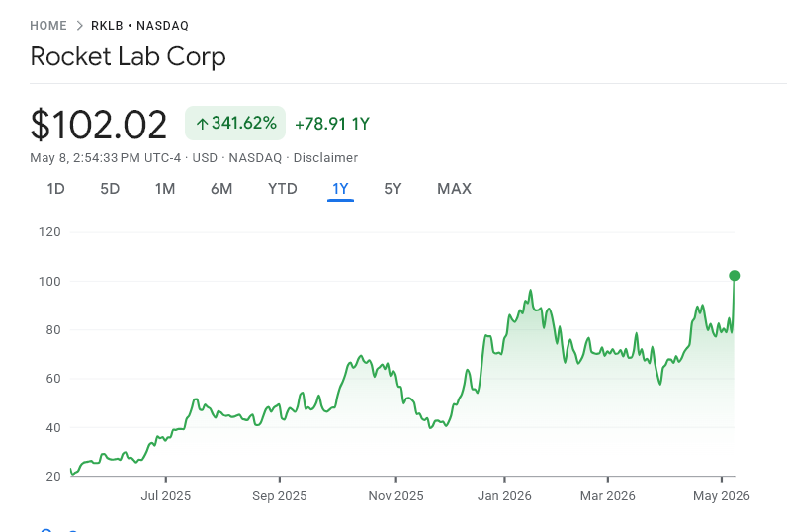Click the up arrow in gain badge
Viewport: 787px width, 532px height.
[x=202, y=124]
